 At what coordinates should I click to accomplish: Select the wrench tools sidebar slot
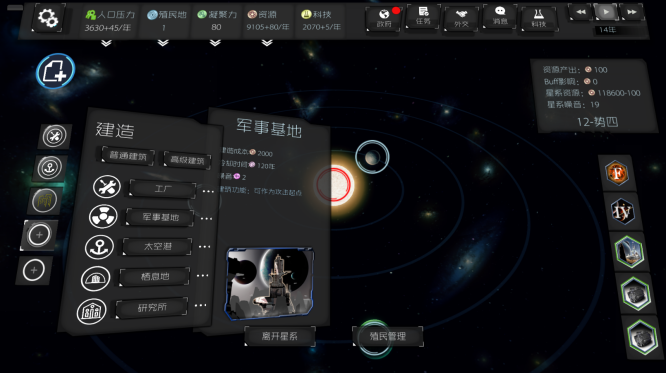pyautogui.click(x=54, y=136)
